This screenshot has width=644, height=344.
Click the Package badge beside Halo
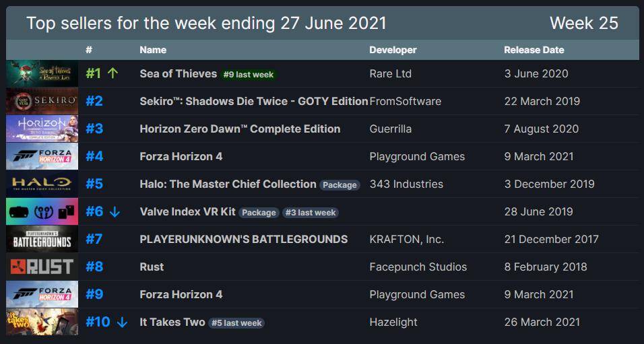pyautogui.click(x=340, y=184)
